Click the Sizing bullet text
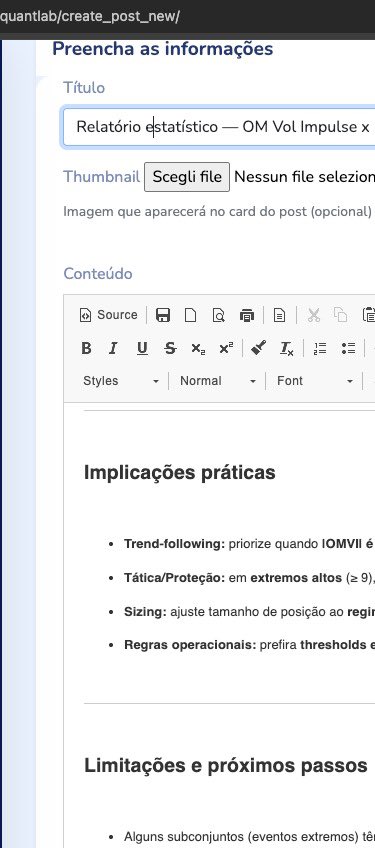The width and height of the screenshot is (375, 848). pos(249,612)
